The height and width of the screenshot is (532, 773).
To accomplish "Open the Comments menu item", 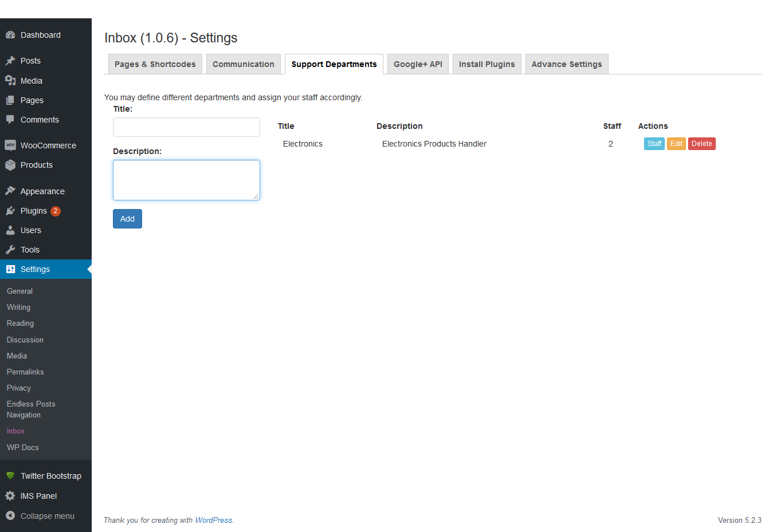I will point(46,120).
